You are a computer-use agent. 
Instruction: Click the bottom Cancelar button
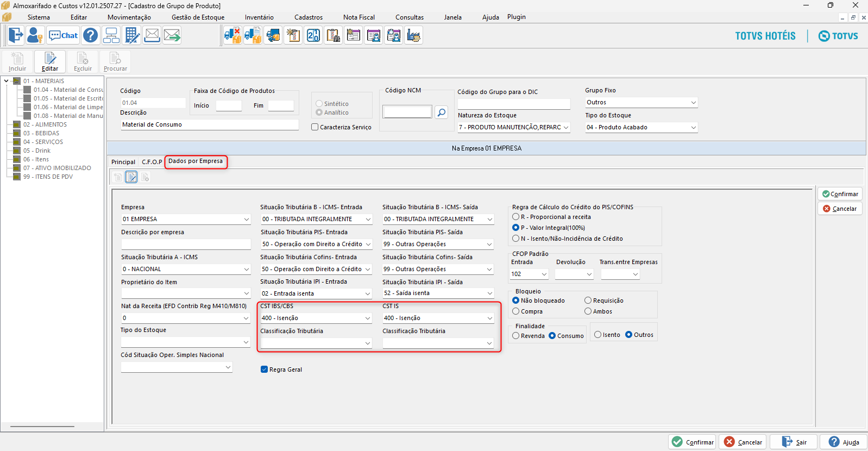tap(743, 442)
